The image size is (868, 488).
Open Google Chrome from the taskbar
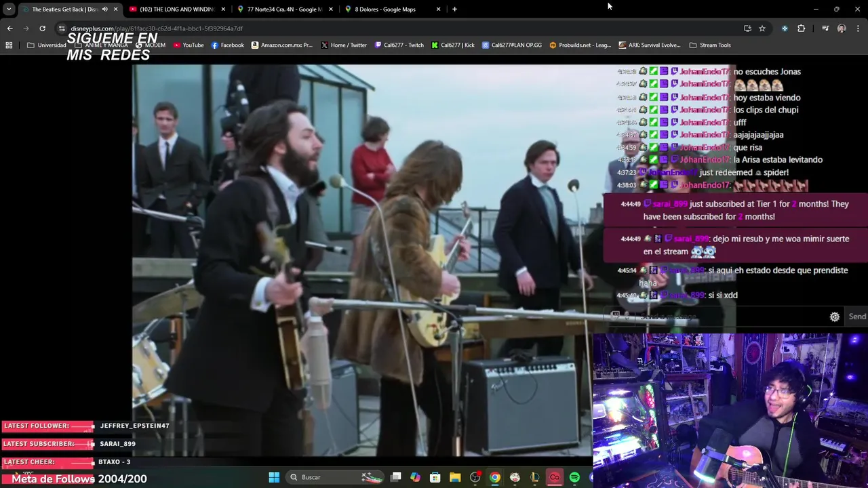click(x=495, y=477)
